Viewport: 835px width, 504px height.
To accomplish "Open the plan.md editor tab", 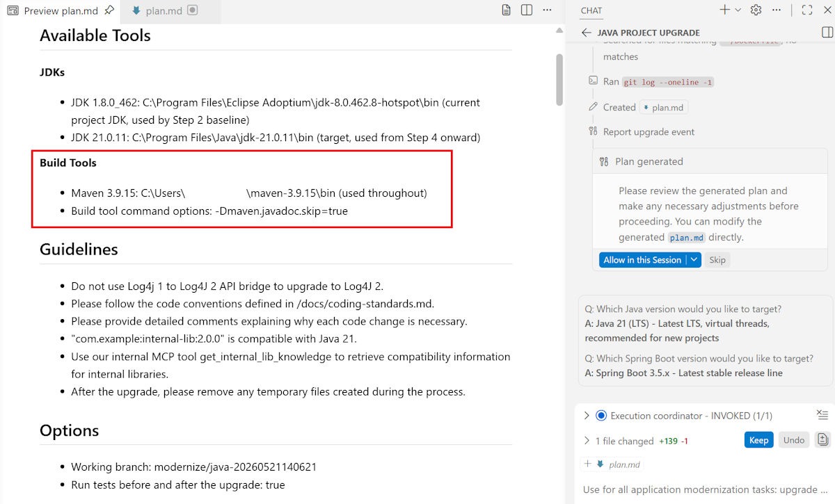I will coord(165,10).
